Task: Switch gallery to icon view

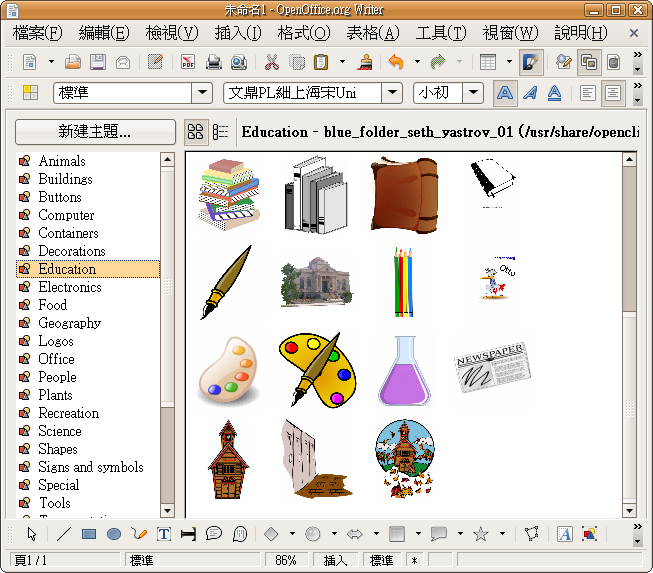Action: coord(196,132)
